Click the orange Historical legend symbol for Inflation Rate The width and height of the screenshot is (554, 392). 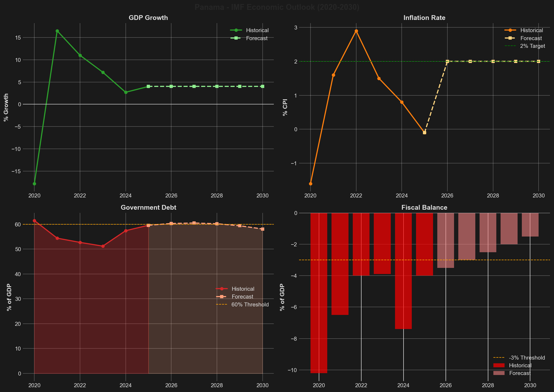(x=511, y=30)
